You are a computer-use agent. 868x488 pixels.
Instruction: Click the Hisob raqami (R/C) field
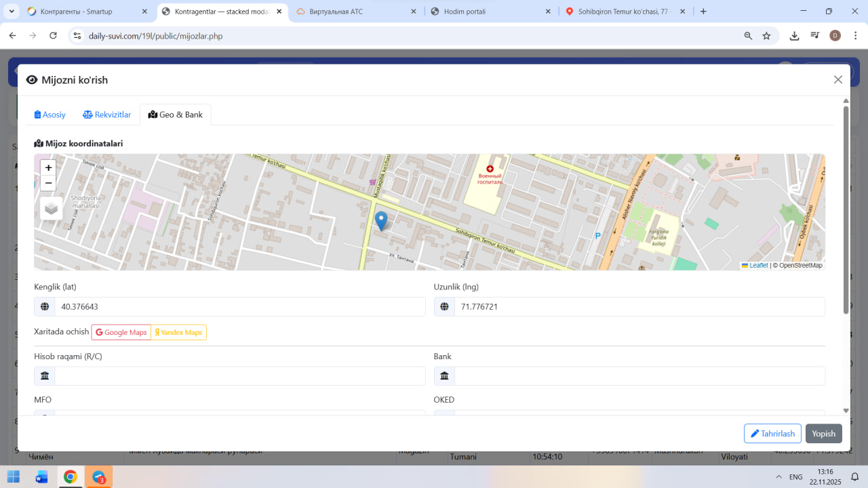pyautogui.click(x=239, y=376)
